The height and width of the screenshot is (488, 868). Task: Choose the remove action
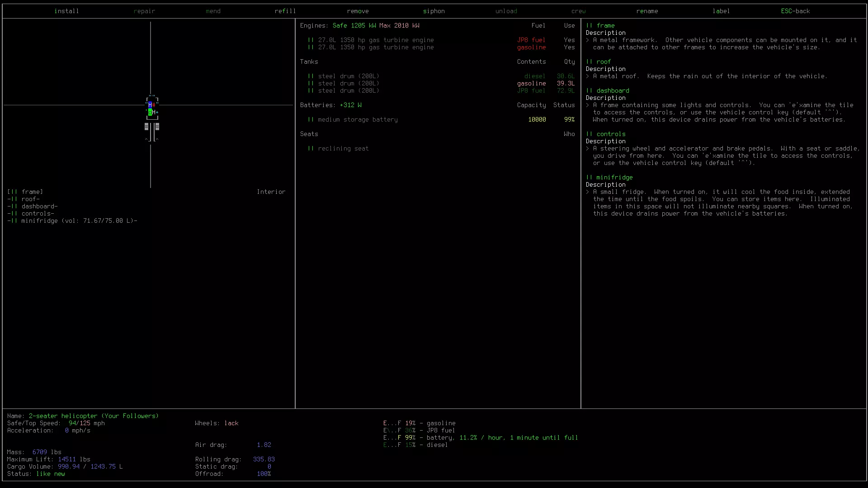coord(358,11)
